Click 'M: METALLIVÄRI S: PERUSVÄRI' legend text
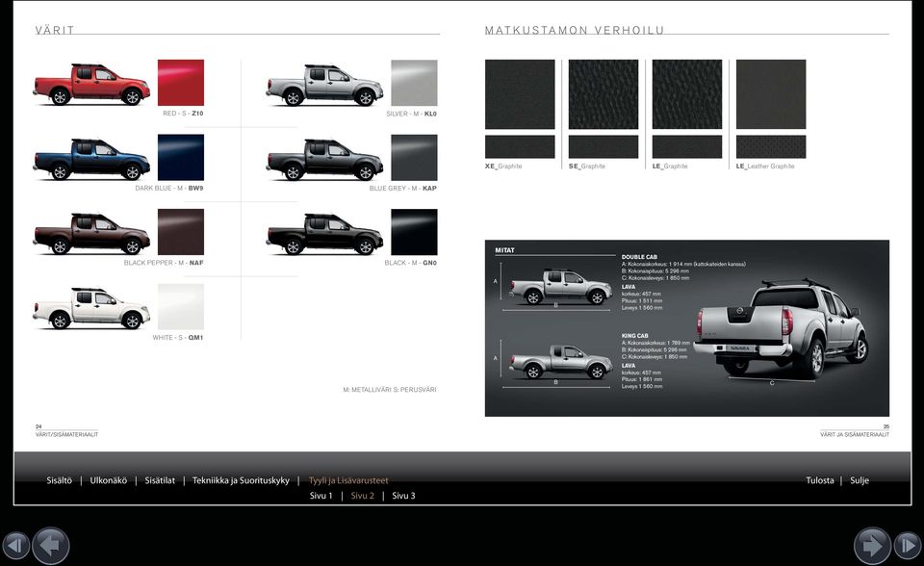Screen dimensions: 924x566 pyautogui.click(x=390, y=390)
